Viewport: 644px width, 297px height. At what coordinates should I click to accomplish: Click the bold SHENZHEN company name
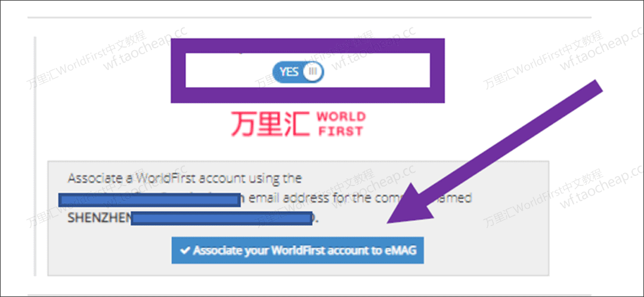coord(99,218)
